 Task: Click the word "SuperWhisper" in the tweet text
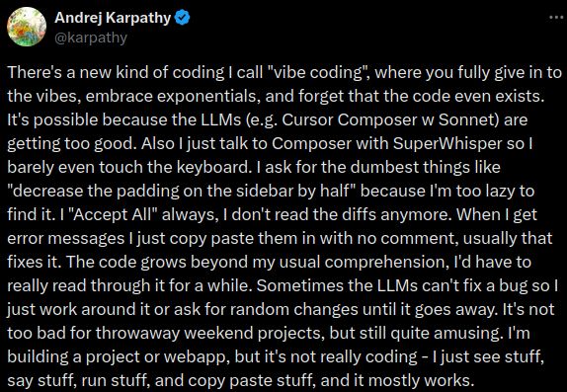[x=447, y=144]
